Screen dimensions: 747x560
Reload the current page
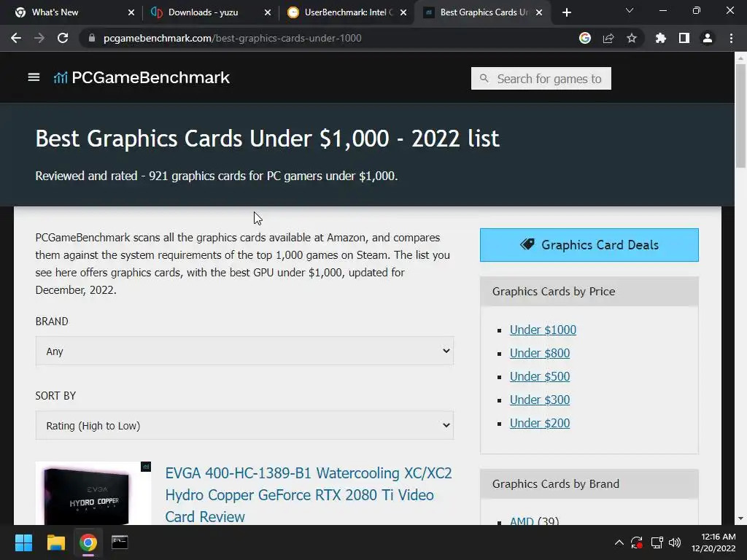[63, 38]
